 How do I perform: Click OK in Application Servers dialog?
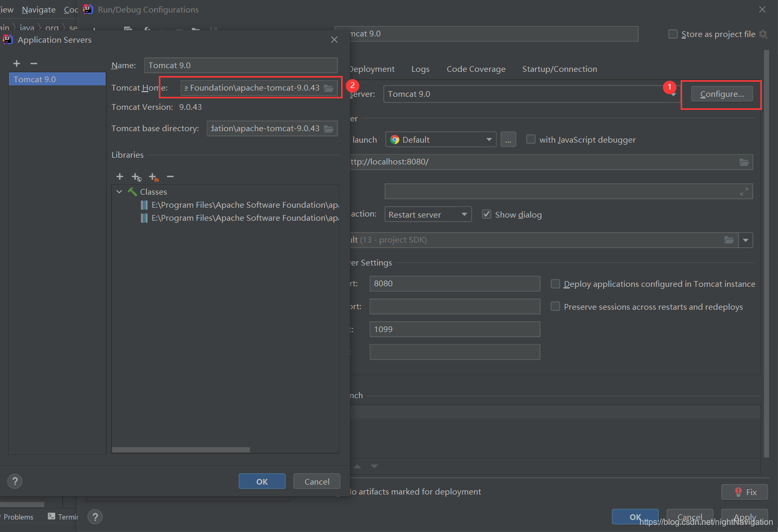tap(262, 482)
